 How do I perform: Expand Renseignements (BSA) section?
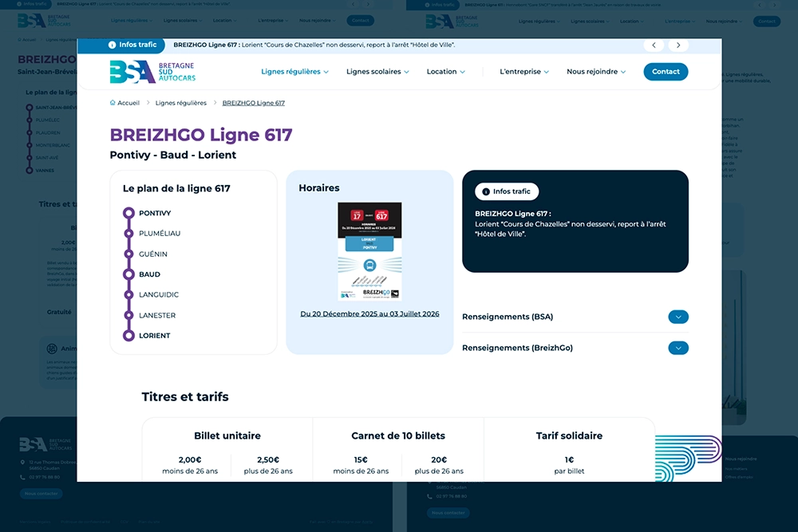point(678,317)
